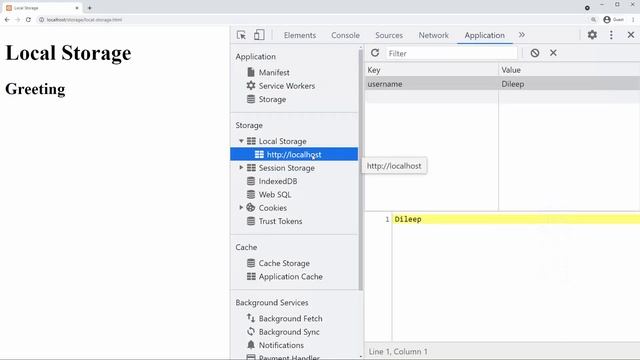The width and height of the screenshot is (640, 360).
Task: Select the username key cell
Action: 431,84
